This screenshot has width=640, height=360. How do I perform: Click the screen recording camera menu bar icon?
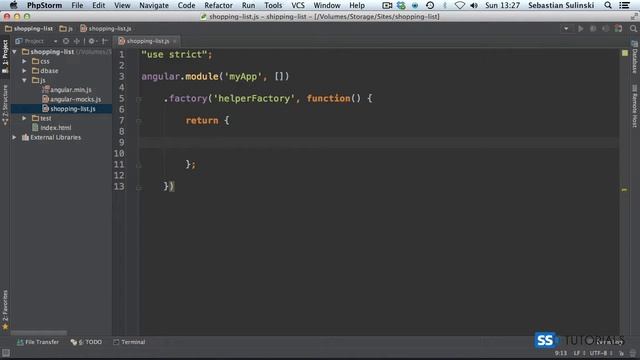387,5
